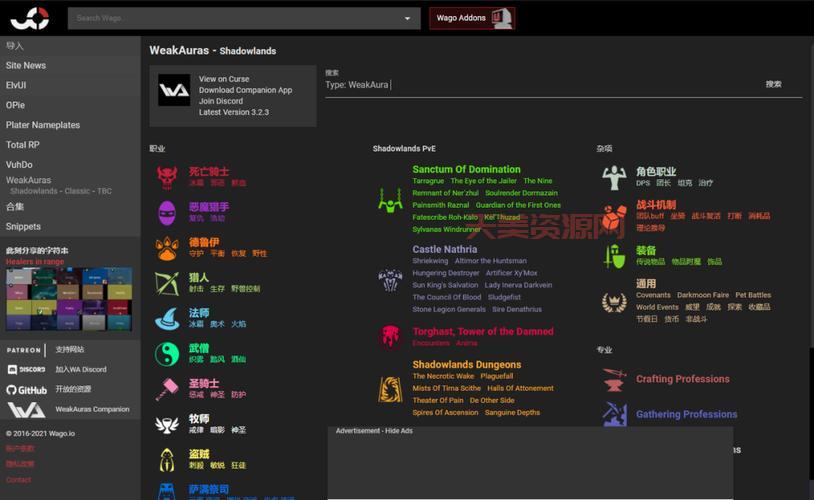This screenshot has height=500, width=814.
Task: Open Halls Of Atonement dungeon link
Action: tap(520, 388)
